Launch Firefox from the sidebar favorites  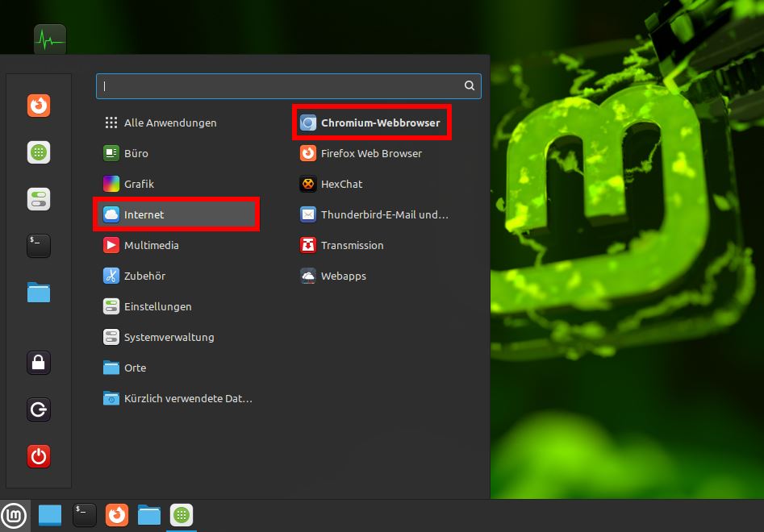[x=39, y=106]
